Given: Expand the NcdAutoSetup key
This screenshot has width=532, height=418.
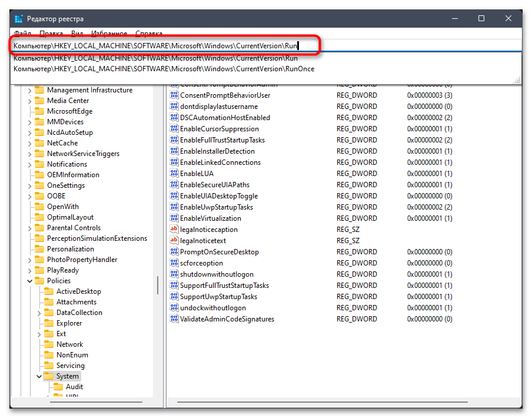Looking at the screenshot, I should click(x=29, y=133).
